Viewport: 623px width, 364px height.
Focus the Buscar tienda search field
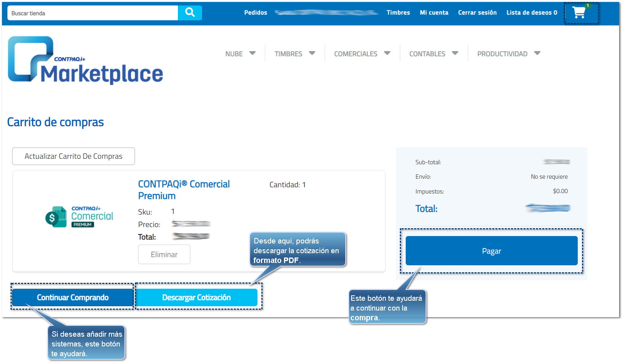click(93, 13)
